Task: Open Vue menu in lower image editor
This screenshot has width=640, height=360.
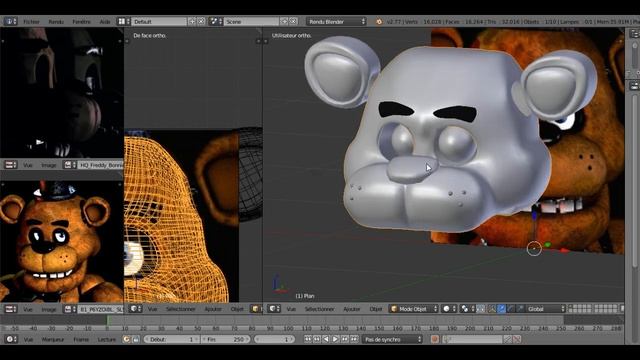Action: click(x=27, y=309)
